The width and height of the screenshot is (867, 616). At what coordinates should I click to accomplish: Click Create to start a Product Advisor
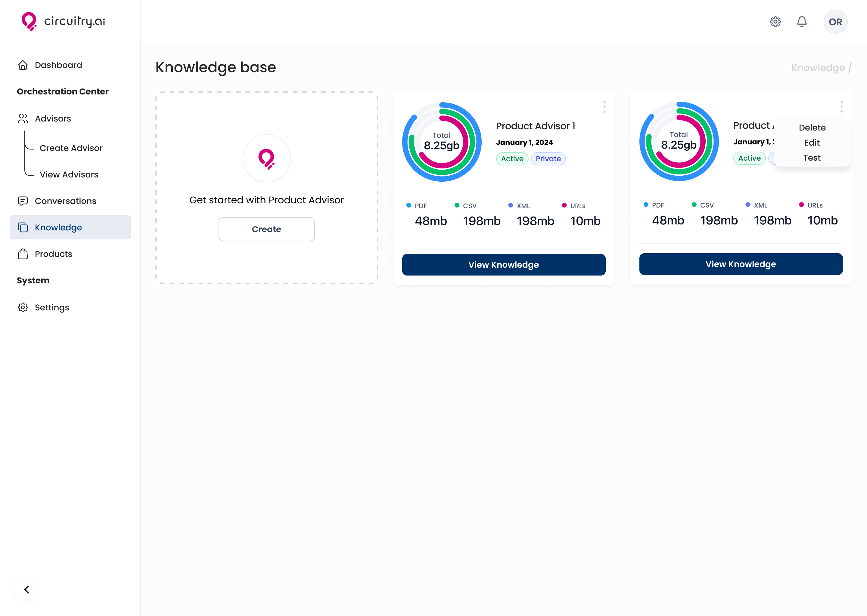click(266, 229)
